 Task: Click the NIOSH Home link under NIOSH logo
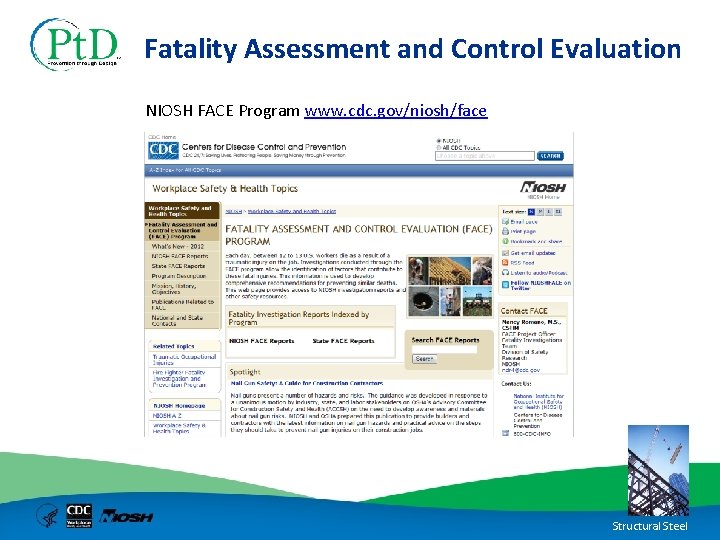(x=543, y=197)
